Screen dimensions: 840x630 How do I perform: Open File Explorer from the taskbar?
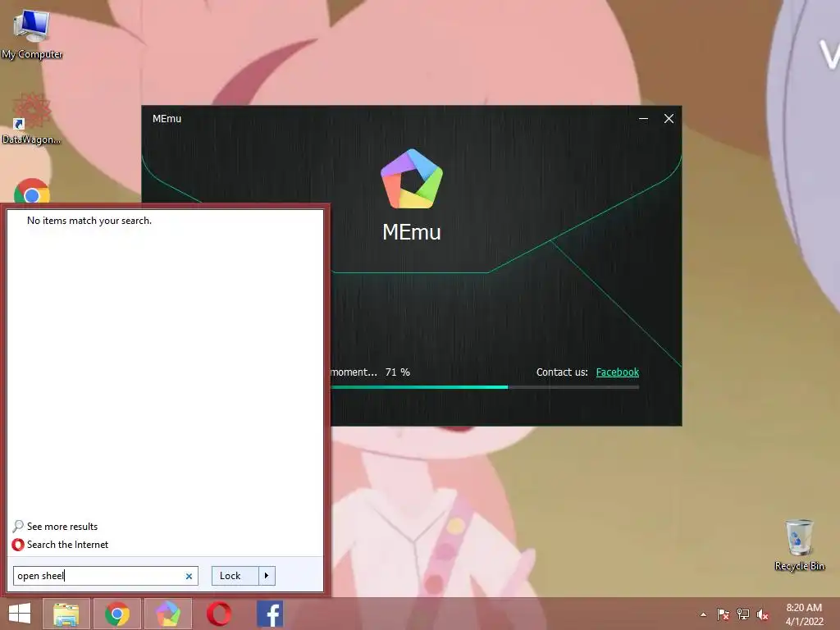pos(66,614)
